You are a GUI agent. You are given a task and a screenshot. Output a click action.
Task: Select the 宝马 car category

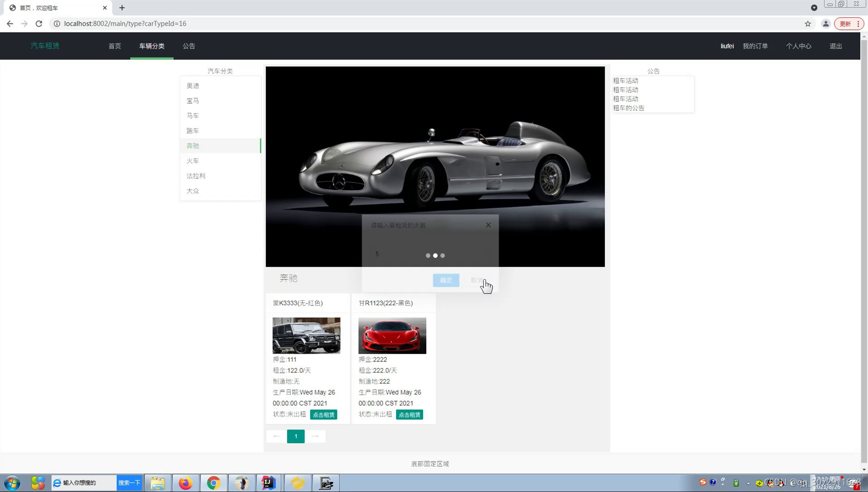coord(221,100)
